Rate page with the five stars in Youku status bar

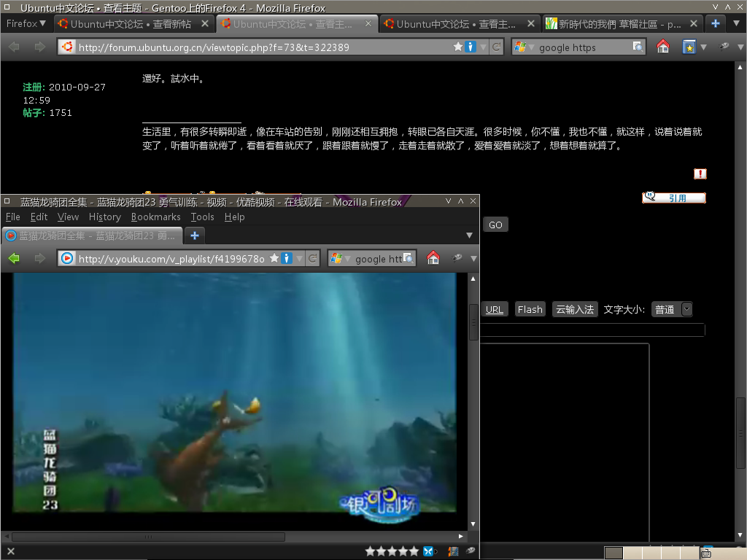point(392,551)
